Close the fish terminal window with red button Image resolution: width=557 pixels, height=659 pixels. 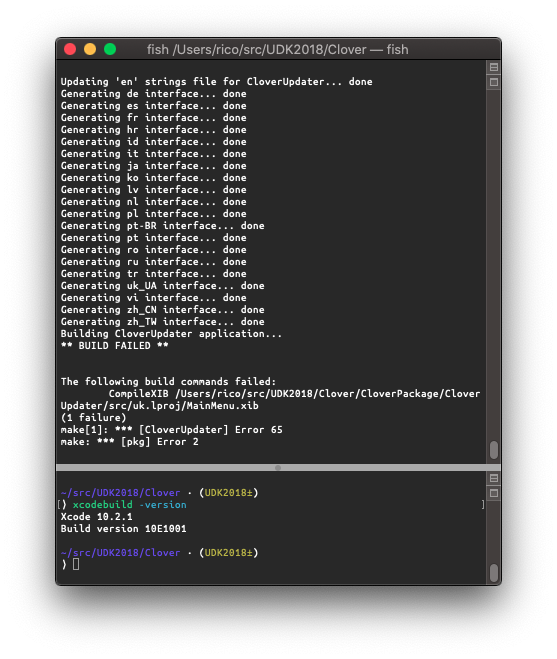point(70,49)
